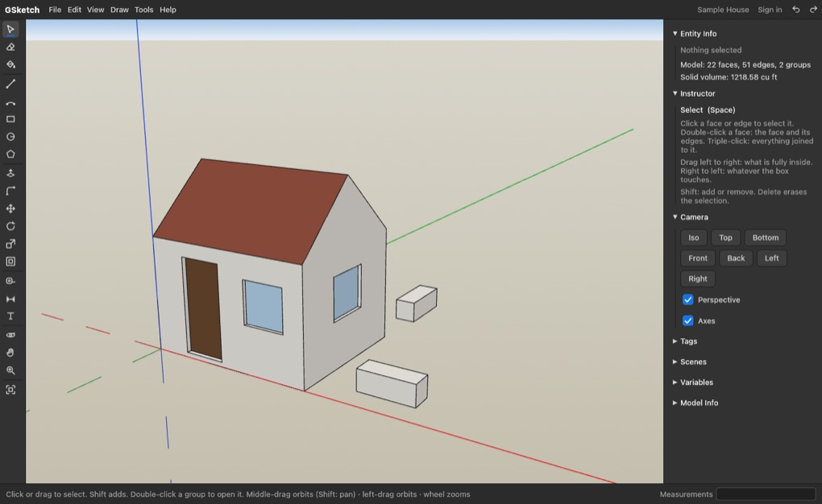Select the Circle tool
Screen dimensions: 822x504
10,137
